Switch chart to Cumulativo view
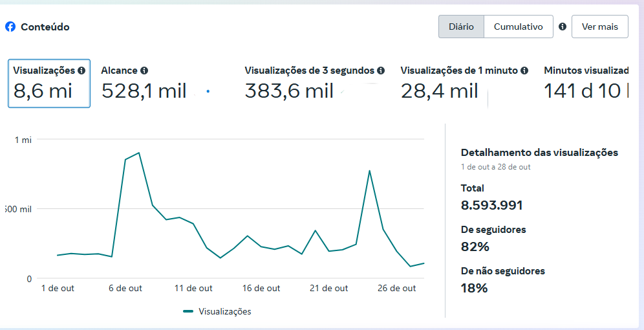 coord(519,27)
